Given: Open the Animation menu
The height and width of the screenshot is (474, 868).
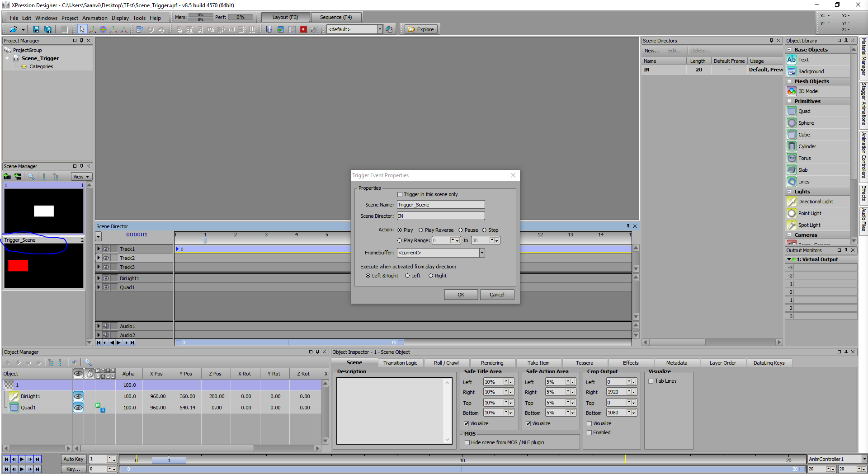Looking at the screenshot, I should [x=94, y=18].
